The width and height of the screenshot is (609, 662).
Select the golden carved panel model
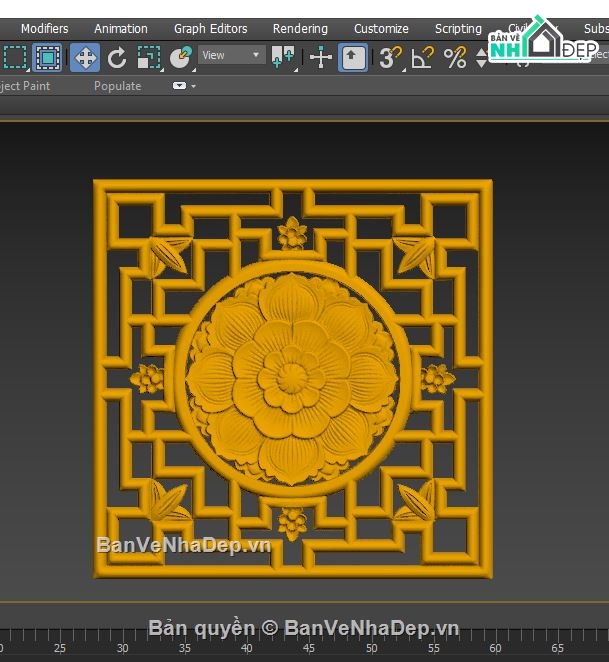[293, 379]
